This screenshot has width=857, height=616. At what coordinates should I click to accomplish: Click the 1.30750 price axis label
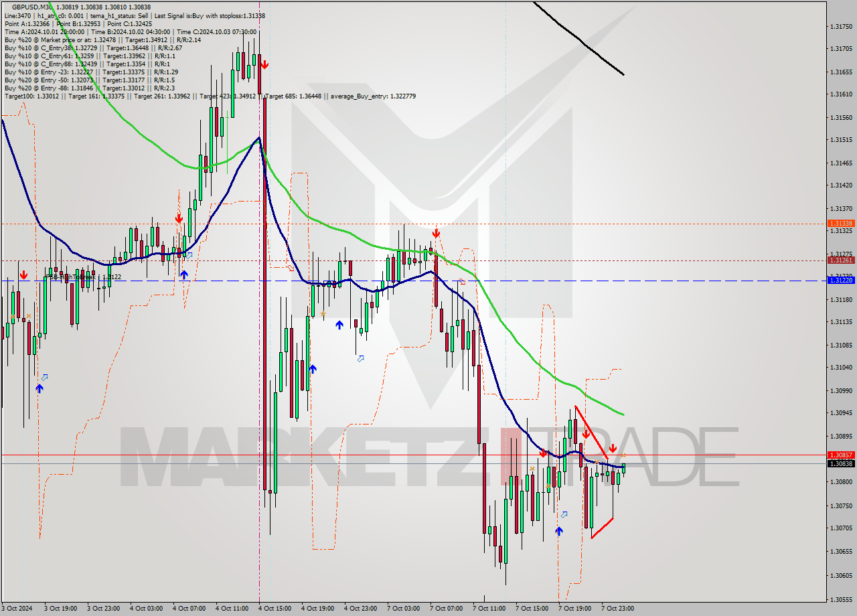pyautogui.click(x=841, y=506)
